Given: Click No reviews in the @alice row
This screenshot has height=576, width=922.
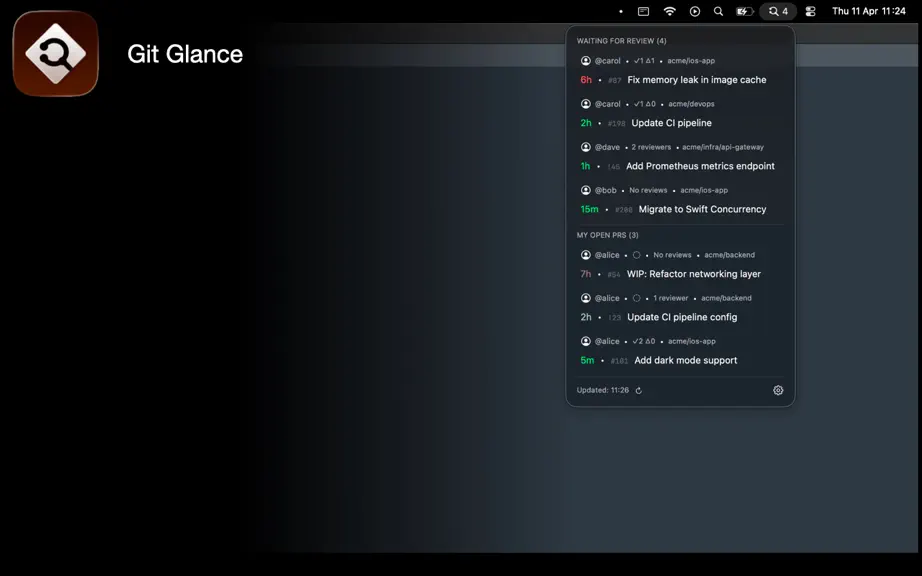Looking at the screenshot, I should pyautogui.click(x=672, y=255).
